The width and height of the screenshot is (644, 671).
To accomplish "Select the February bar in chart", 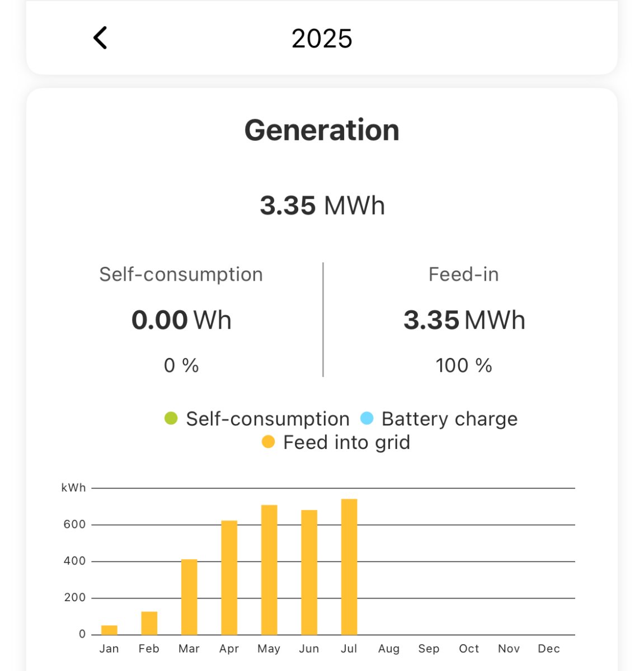I will click(x=149, y=623).
